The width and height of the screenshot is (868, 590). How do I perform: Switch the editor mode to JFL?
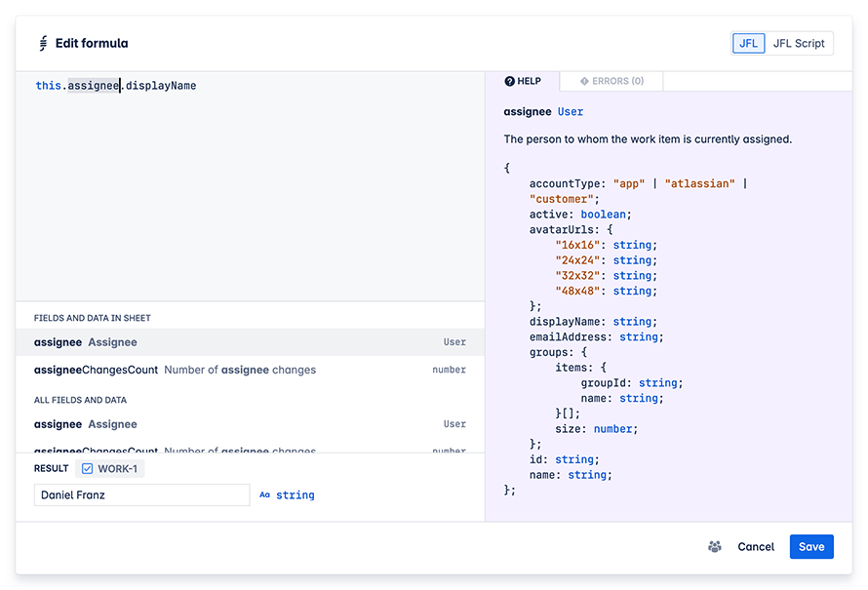click(x=748, y=44)
